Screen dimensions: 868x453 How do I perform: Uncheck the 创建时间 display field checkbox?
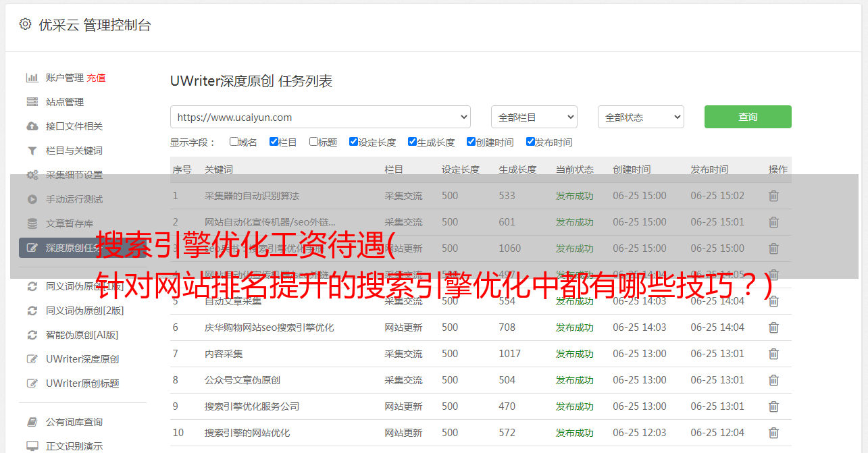pos(471,142)
